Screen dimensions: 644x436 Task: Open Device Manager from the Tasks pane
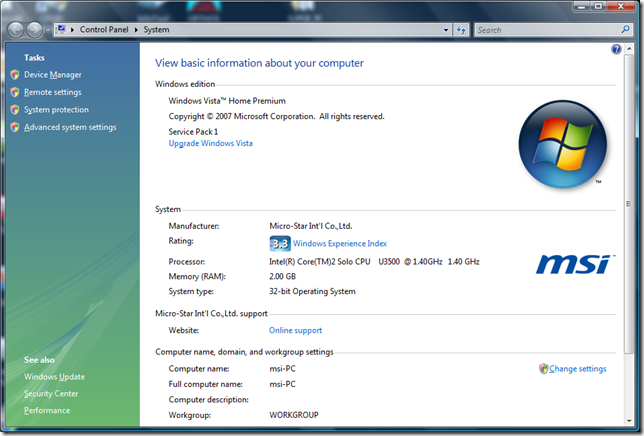(52, 75)
